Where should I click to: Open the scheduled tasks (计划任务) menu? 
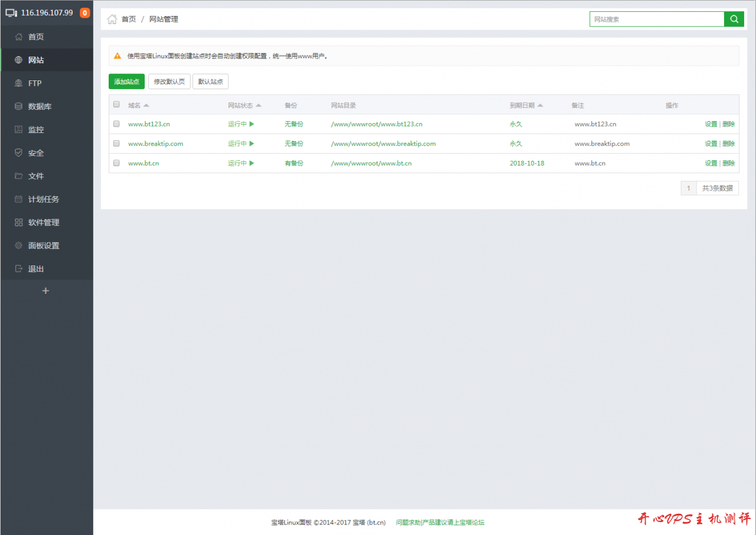(43, 199)
